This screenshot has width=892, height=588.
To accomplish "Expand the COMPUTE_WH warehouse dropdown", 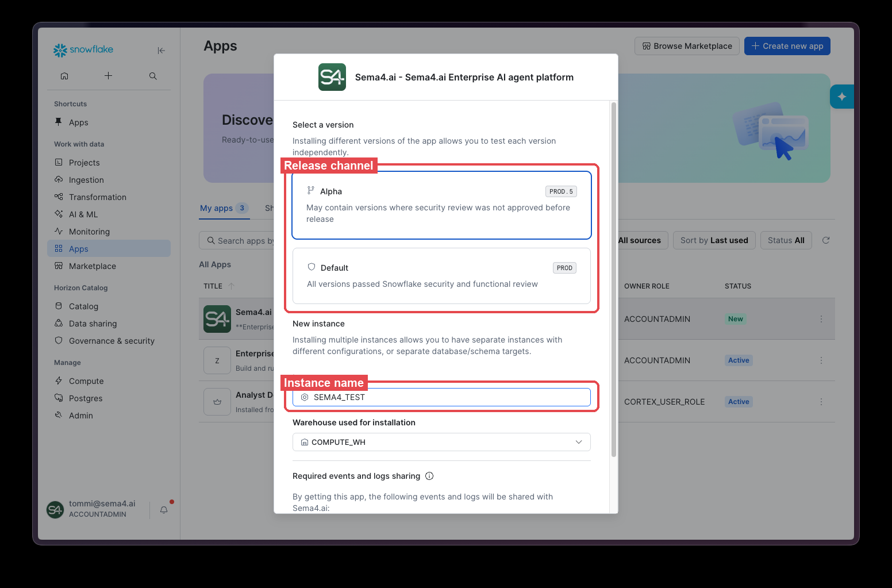I will (x=441, y=442).
